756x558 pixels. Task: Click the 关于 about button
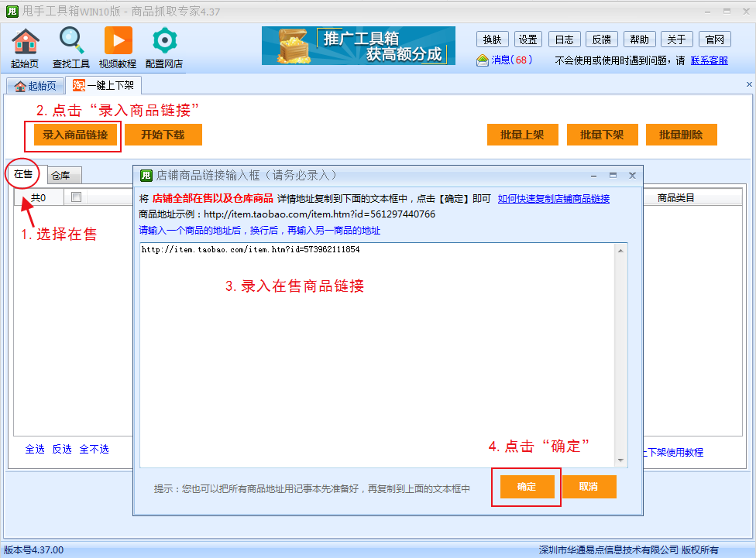(x=676, y=39)
